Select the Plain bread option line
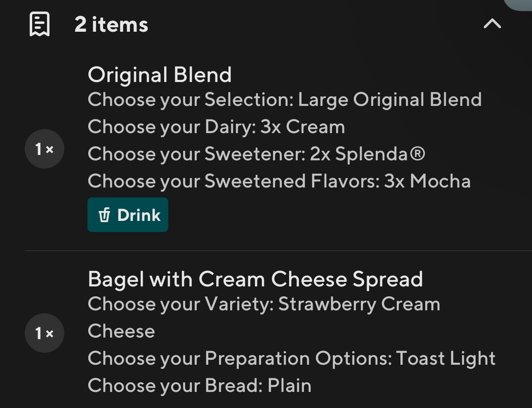The width and height of the screenshot is (532, 408). 200,386
